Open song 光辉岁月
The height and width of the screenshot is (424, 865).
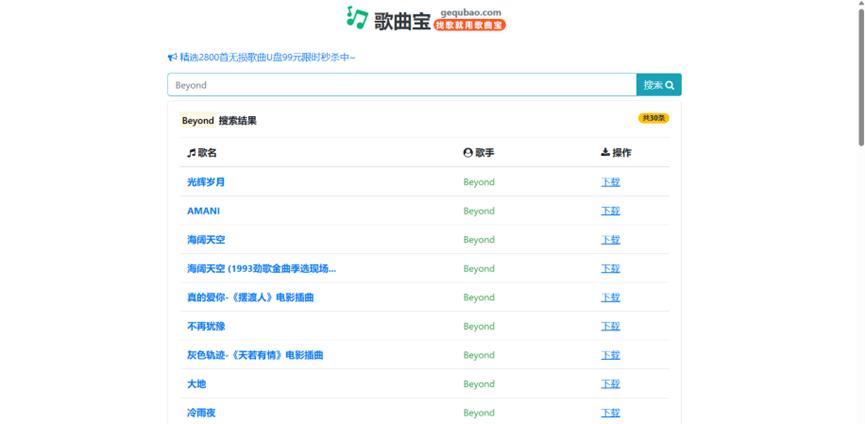click(206, 182)
